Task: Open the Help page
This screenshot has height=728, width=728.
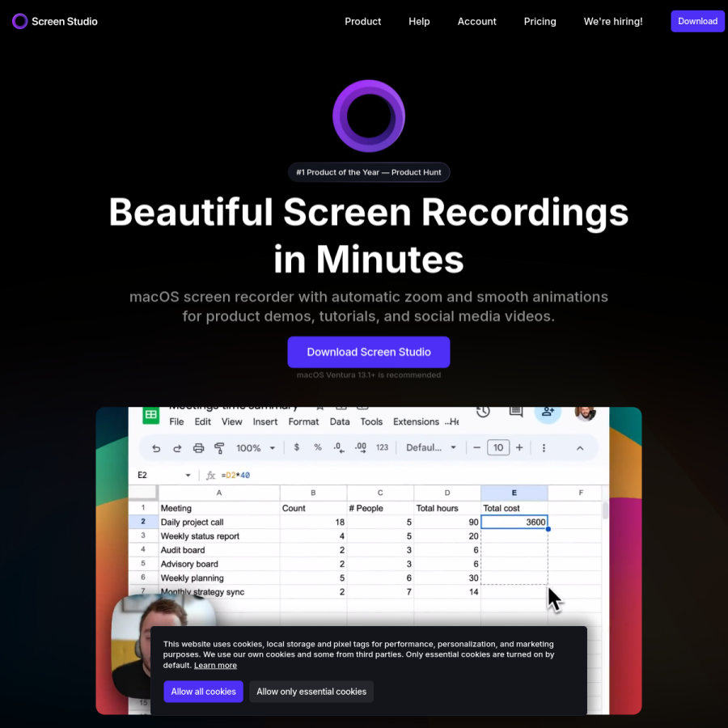Action: point(419,21)
